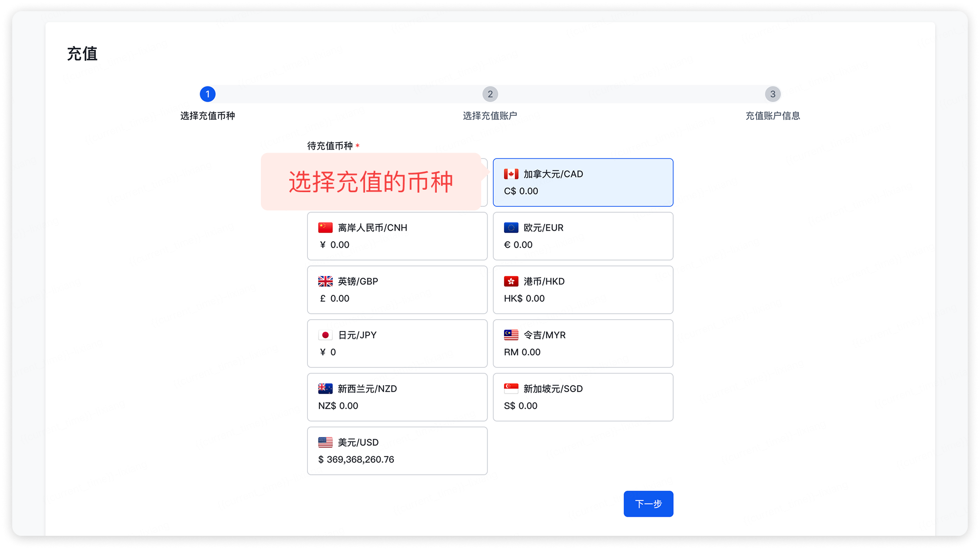Click the Malaysia flag icon
The height and width of the screenshot is (550, 980).
pos(511,335)
